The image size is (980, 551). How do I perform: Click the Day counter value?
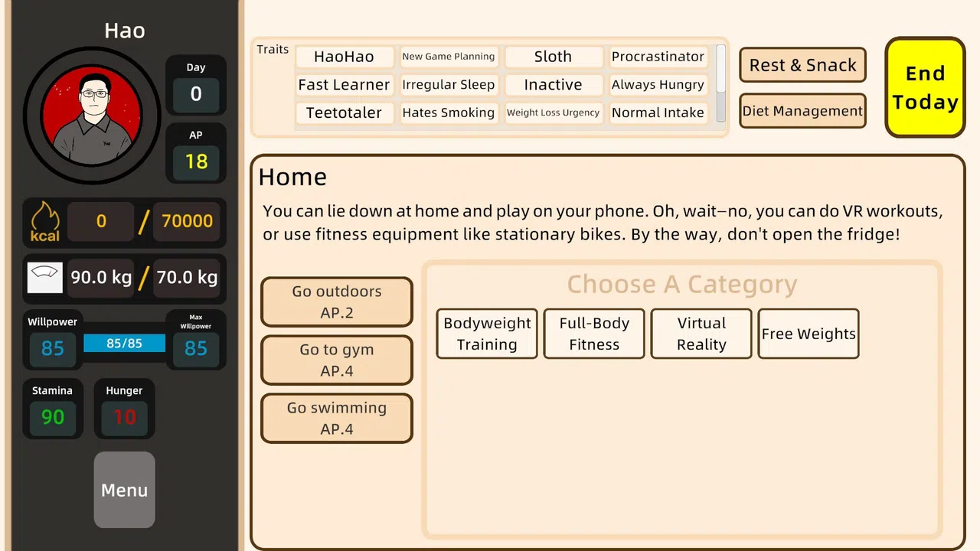196,94
